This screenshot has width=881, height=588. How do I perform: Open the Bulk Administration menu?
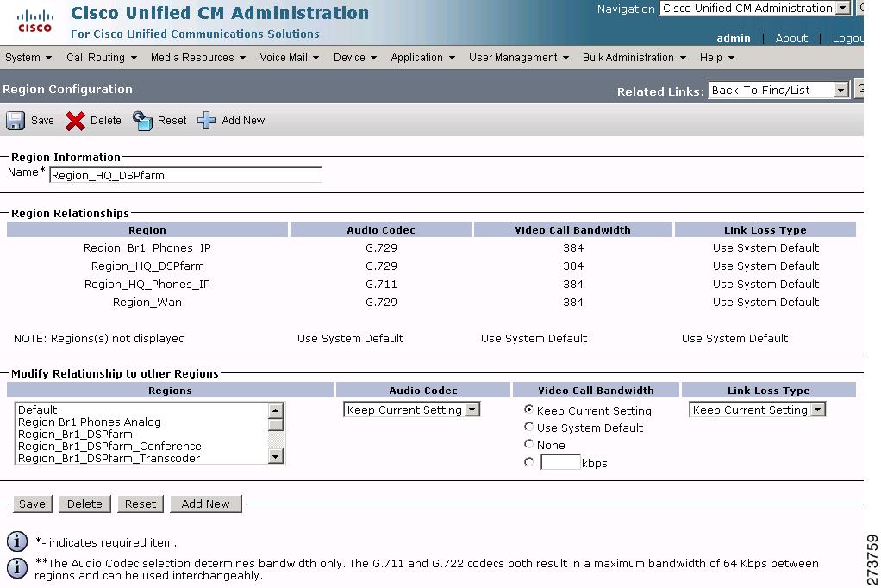pyautogui.click(x=634, y=58)
